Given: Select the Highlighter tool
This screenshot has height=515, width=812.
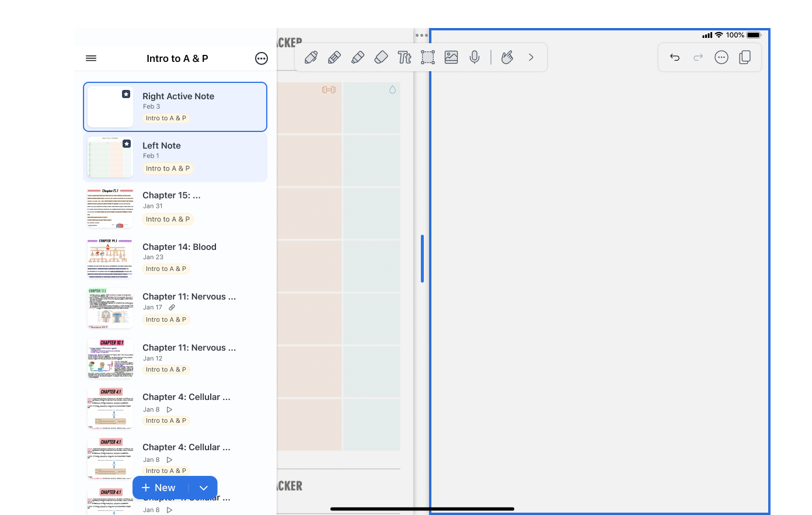Looking at the screenshot, I should pos(358,57).
